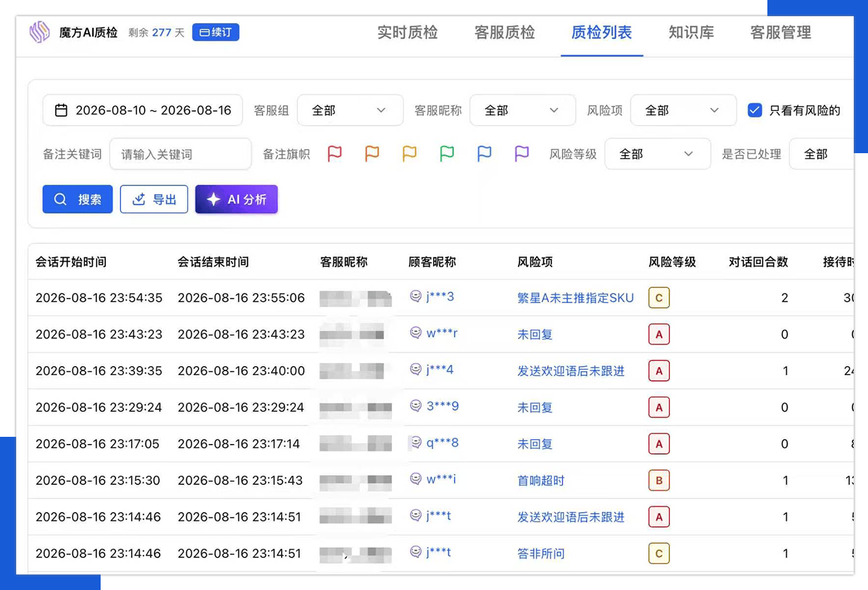Image resolution: width=868 pixels, height=590 pixels.
Task: Click start time cell 2026-08-16 23:29:24
Action: pos(99,408)
